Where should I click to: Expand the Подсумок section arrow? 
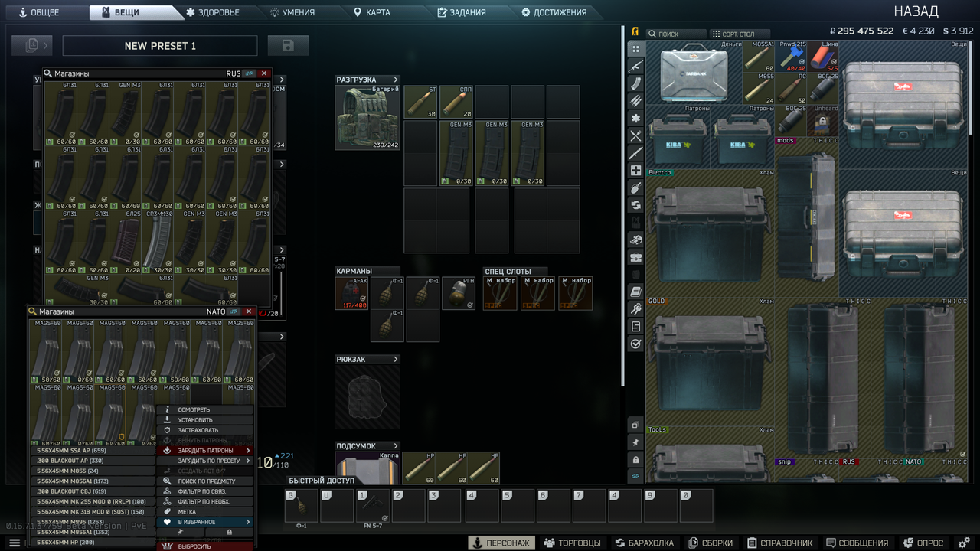point(396,446)
